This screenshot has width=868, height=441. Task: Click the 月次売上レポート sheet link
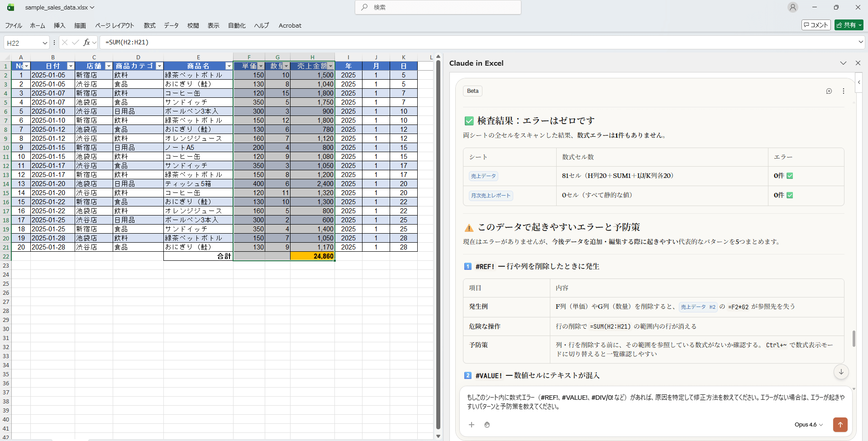tap(491, 196)
